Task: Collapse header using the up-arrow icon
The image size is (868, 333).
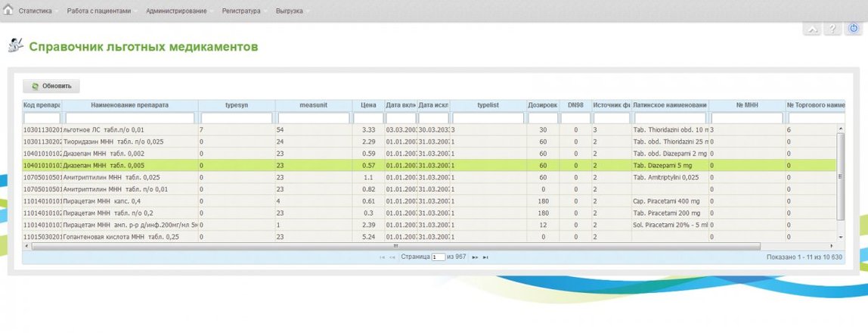Action: pos(812,29)
